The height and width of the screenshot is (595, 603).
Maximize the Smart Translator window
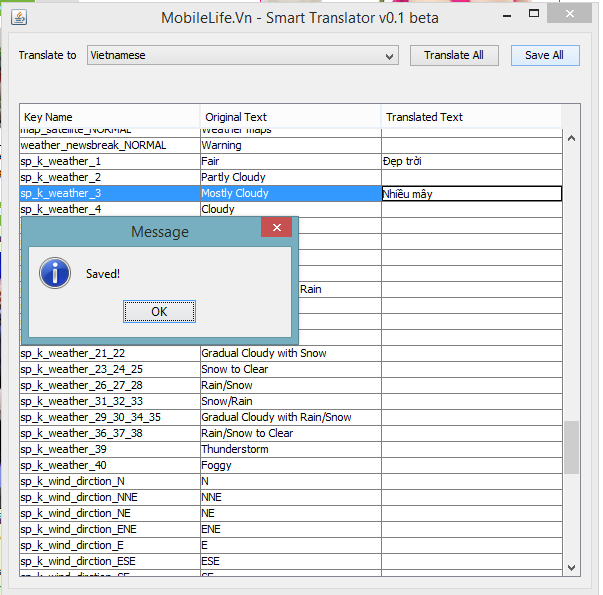click(538, 15)
